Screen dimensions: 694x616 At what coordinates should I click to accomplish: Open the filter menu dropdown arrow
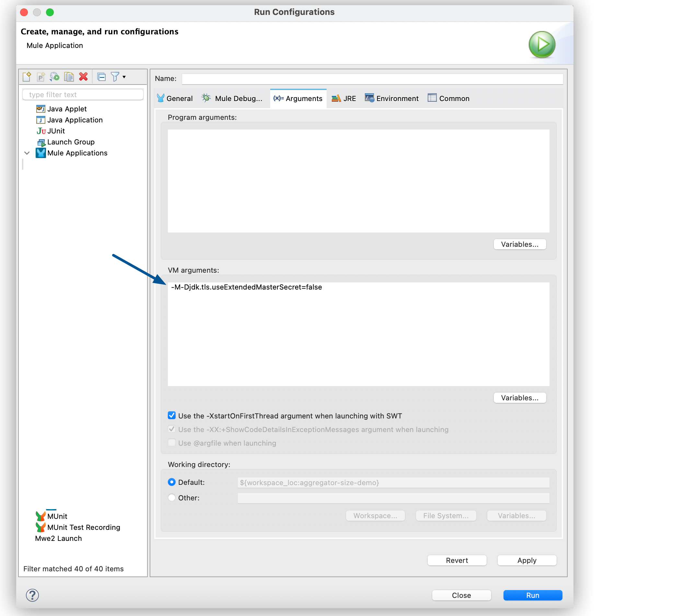point(123,76)
